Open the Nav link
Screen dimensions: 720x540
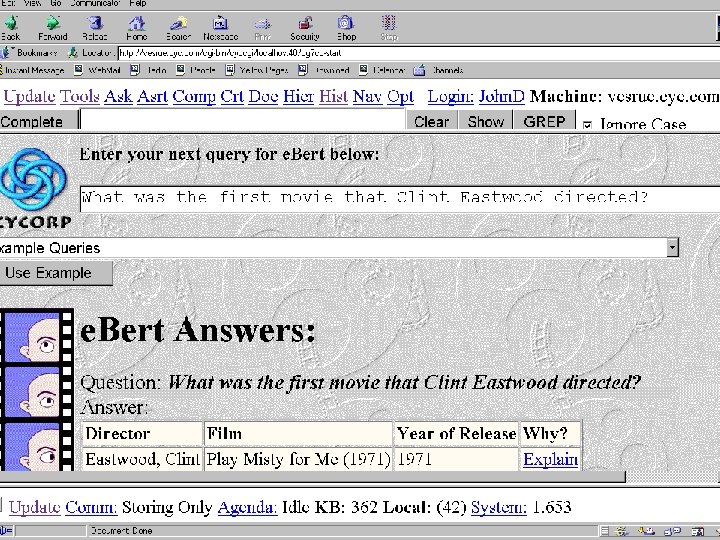367,96
